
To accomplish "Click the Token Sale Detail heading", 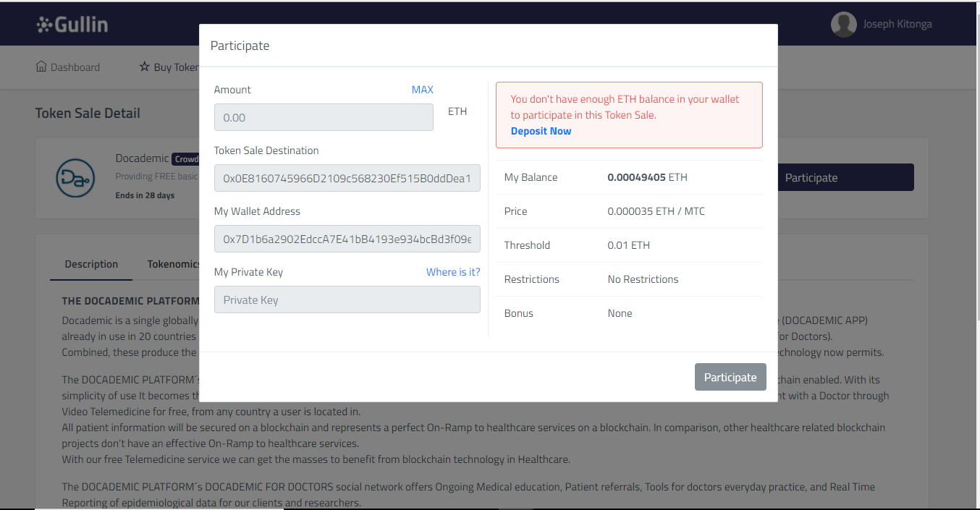I will pyautogui.click(x=88, y=113).
